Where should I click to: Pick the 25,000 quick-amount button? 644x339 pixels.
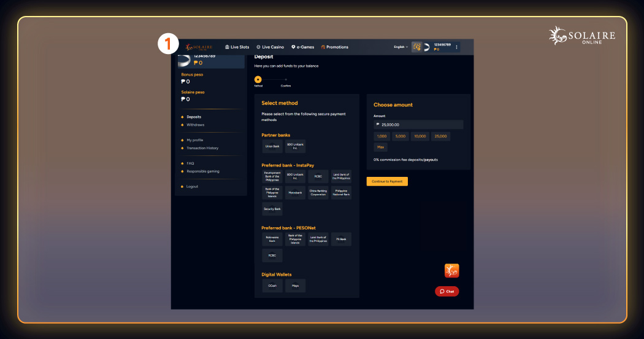pos(441,136)
